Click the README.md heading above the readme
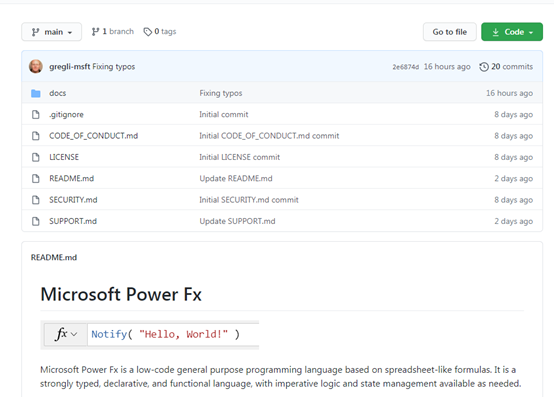Image resolution: width=554 pixels, height=397 pixels. click(54, 257)
